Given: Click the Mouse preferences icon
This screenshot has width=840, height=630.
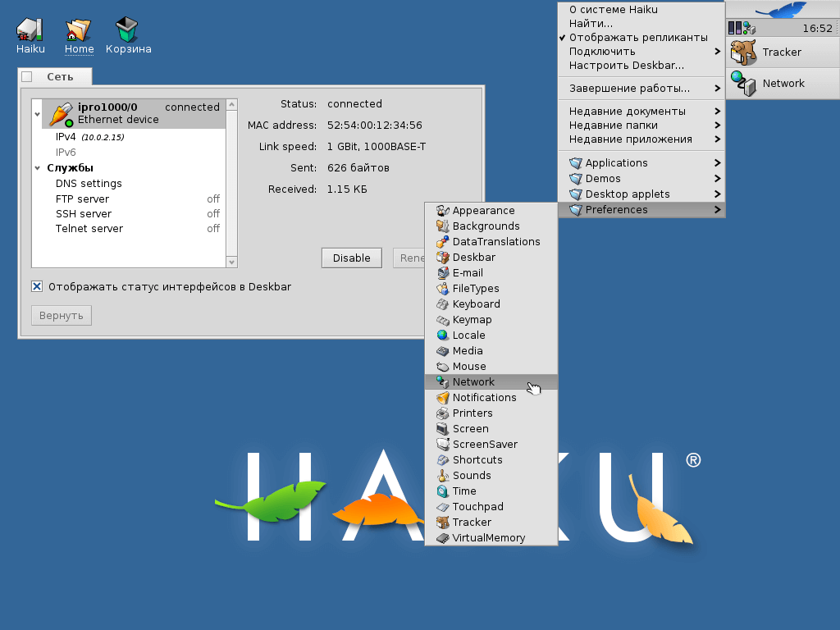Looking at the screenshot, I should point(442,367).
